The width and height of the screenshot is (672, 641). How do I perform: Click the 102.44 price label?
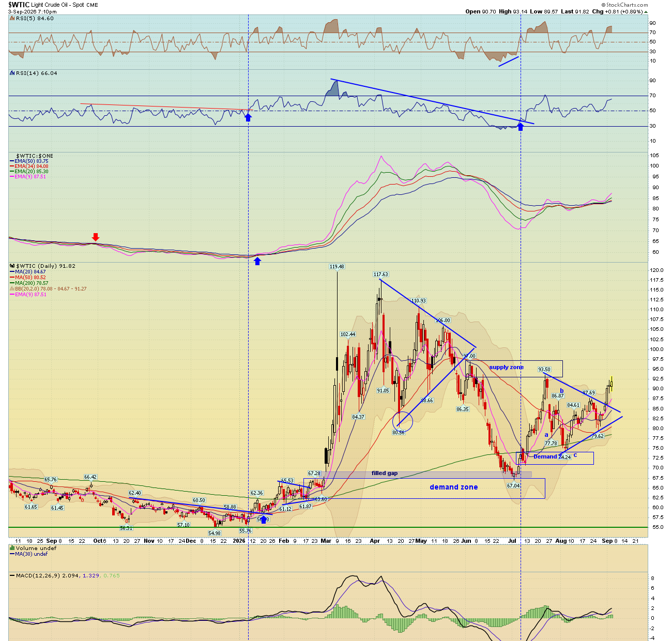pos(348,334)
